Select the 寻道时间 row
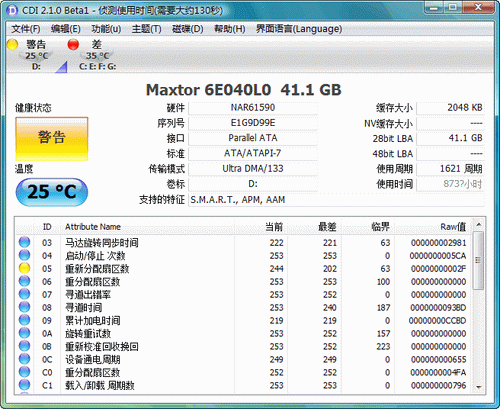Screen dimensions: 500x409 (x=243, y=308)
